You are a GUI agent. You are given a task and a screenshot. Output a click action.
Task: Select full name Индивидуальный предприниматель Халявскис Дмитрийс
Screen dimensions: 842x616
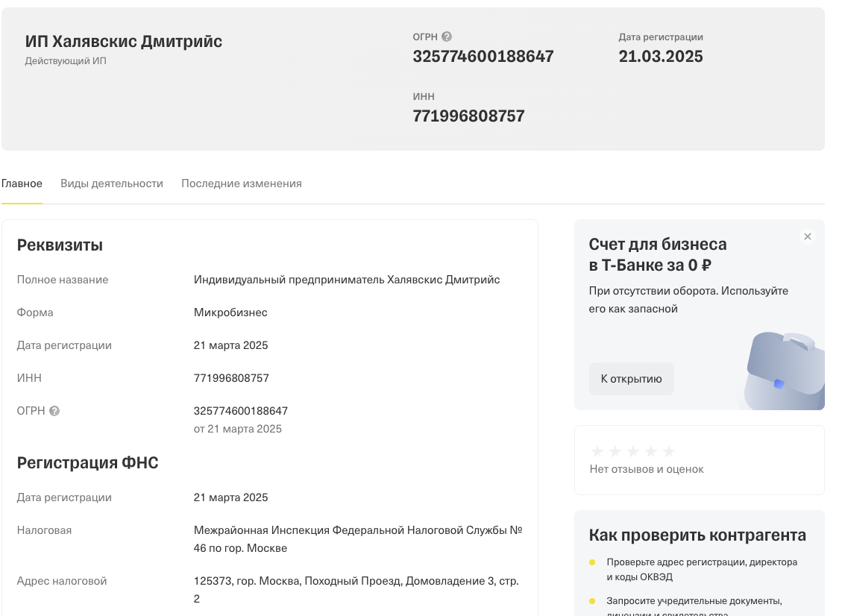point(346,280)
